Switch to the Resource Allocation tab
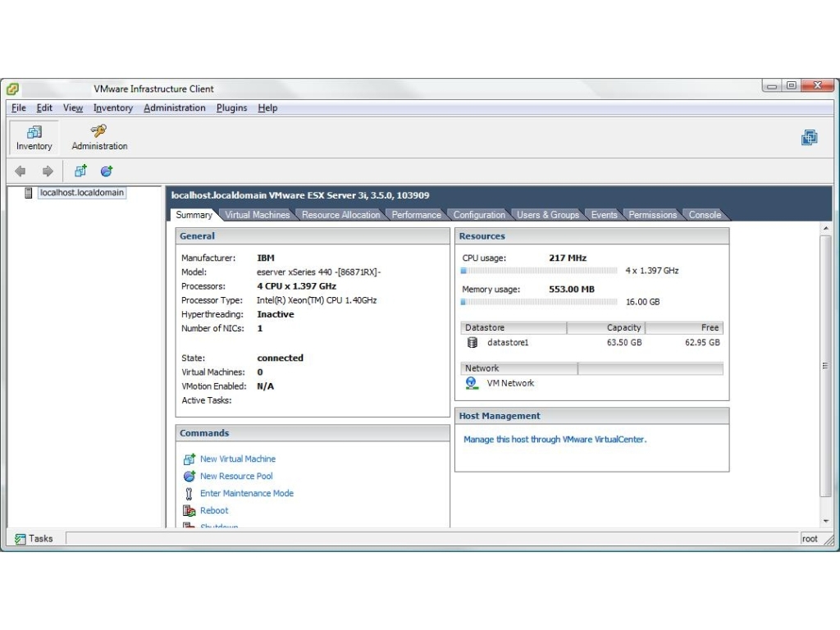Viewport: 840px width, 630px height. pyautogui.click(x=340, y=215)
